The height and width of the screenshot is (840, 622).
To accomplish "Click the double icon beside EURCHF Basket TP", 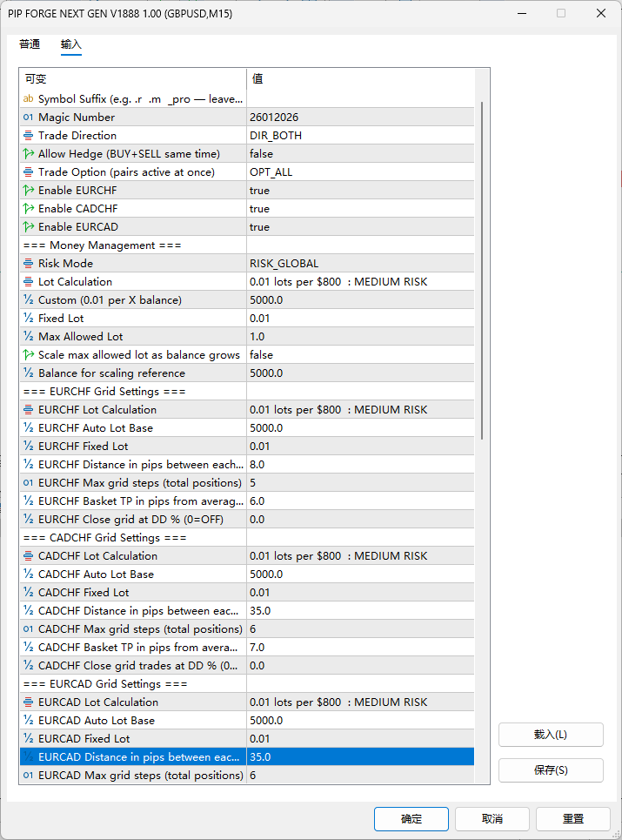I will (x=29, y=501).
